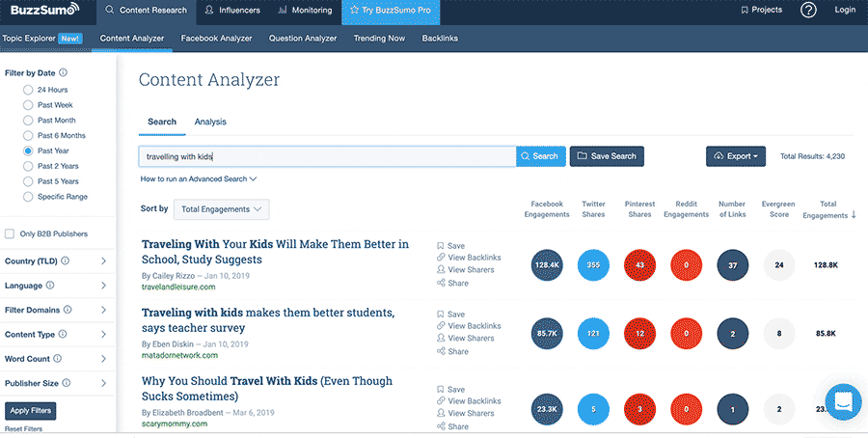View Sharers for travelandleisure.com article
The image size is (868, 438).
pos(466,270)
